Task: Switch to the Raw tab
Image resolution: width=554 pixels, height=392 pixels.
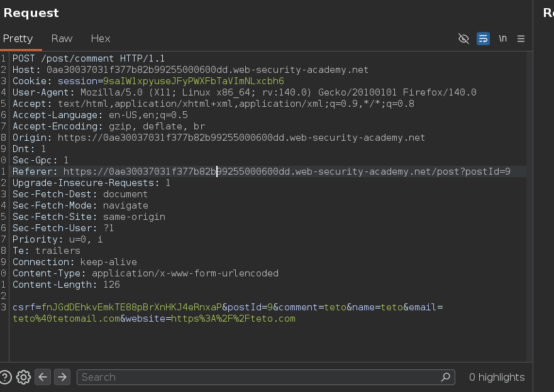Action: pyautogui.click(x=62, y=38)
